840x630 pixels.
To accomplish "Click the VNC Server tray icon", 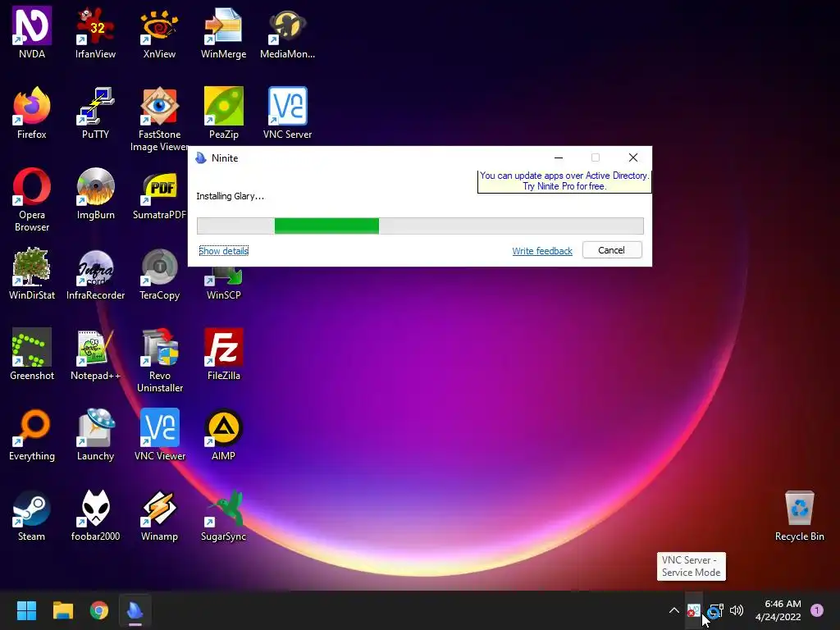I will [694, 610].
